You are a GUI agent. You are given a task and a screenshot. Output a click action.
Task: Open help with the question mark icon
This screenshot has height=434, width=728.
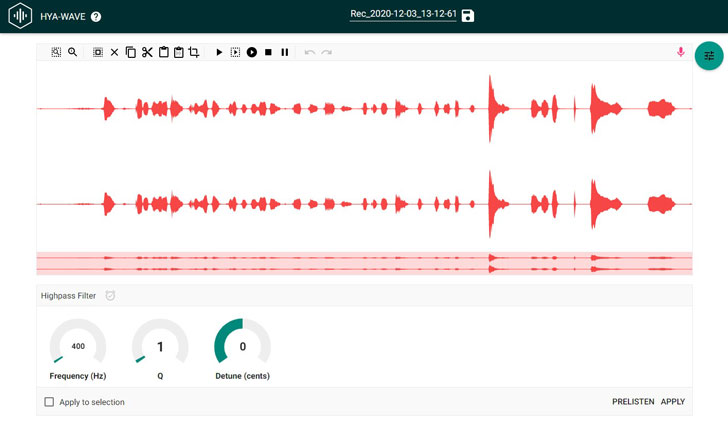click(95, 17)
